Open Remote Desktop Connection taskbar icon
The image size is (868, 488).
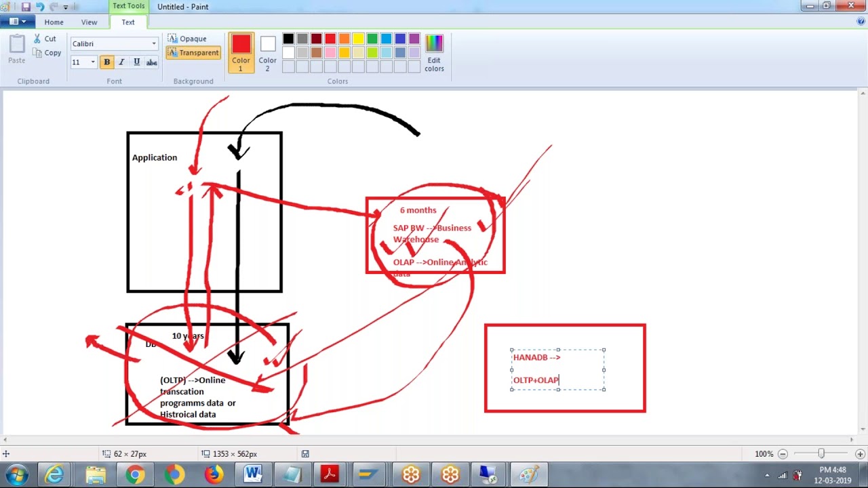click(x=488, y=475)
